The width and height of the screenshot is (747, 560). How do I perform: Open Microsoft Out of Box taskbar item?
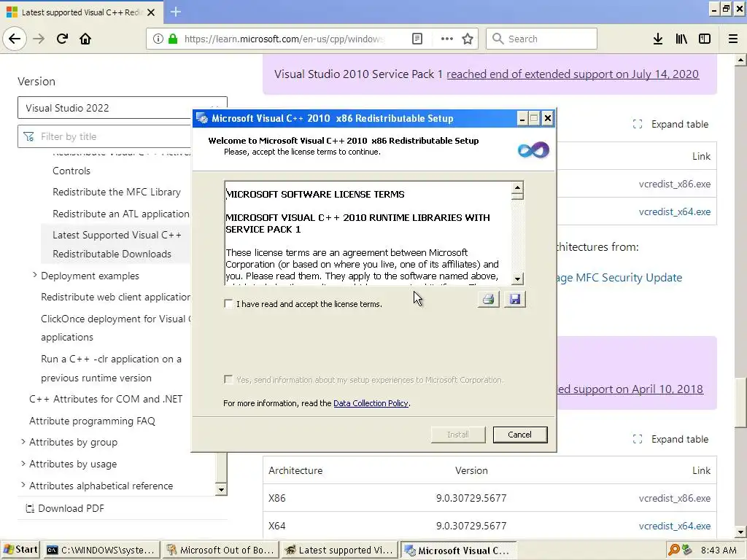pyautogui.click(x=220, y=550)
